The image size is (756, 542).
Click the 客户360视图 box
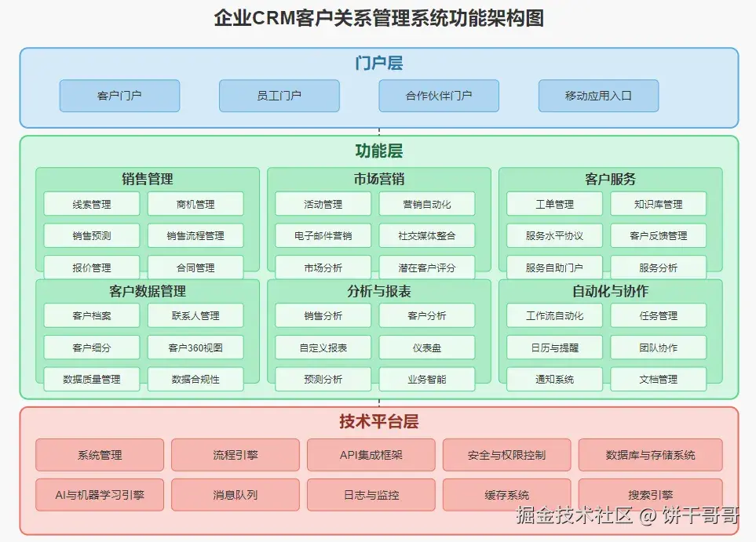[x=195, y=347]
